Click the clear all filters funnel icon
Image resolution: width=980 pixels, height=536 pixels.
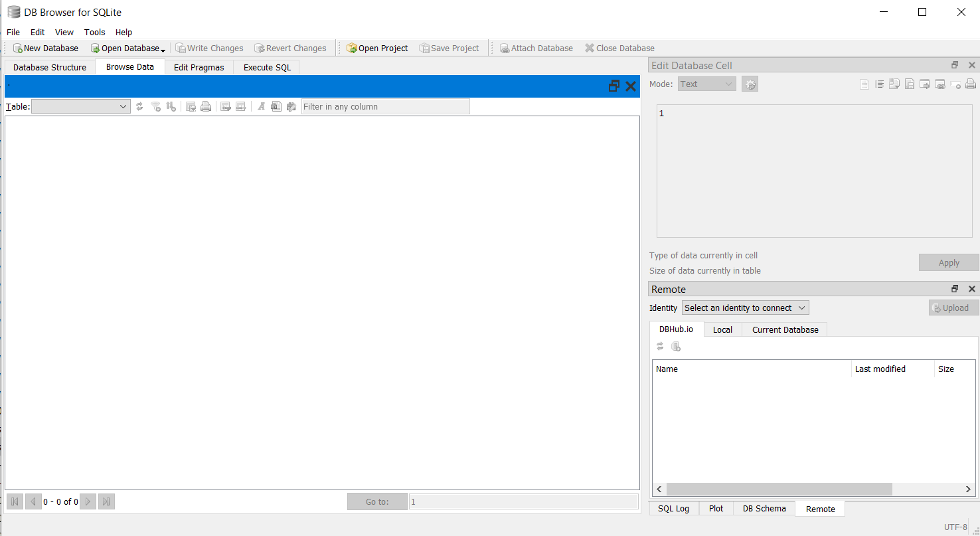click(x=156, y=106)
